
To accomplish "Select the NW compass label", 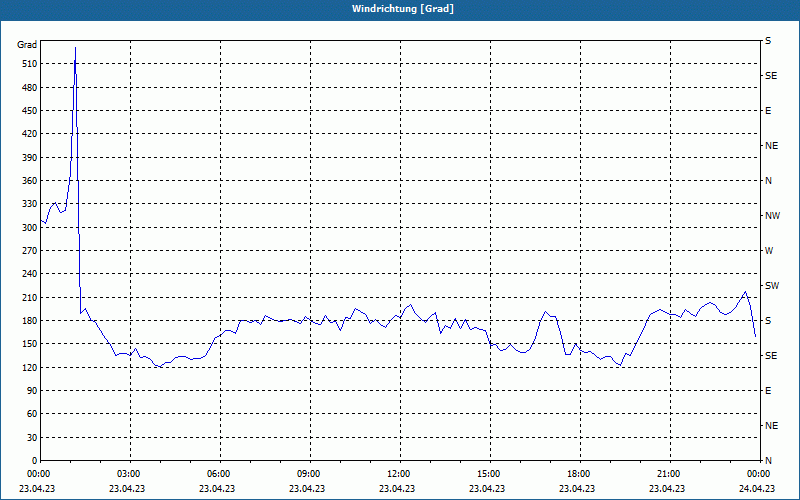I will click(772, 216).
